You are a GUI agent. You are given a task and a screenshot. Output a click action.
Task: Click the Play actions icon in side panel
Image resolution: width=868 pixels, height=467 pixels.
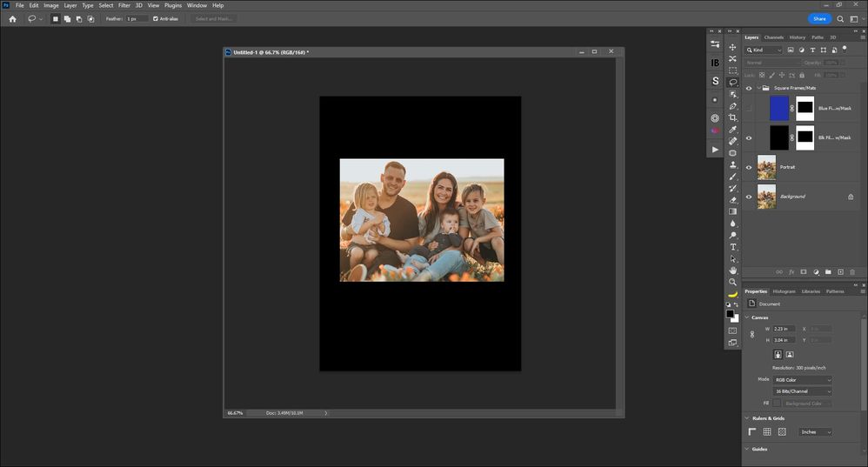(715, 150)
